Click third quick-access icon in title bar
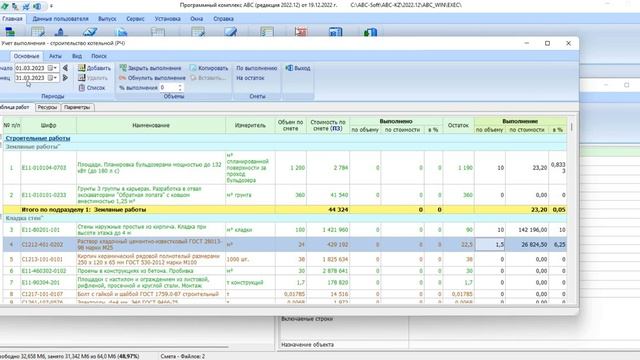Screen dimensions: 640x360 click(26, 6)
